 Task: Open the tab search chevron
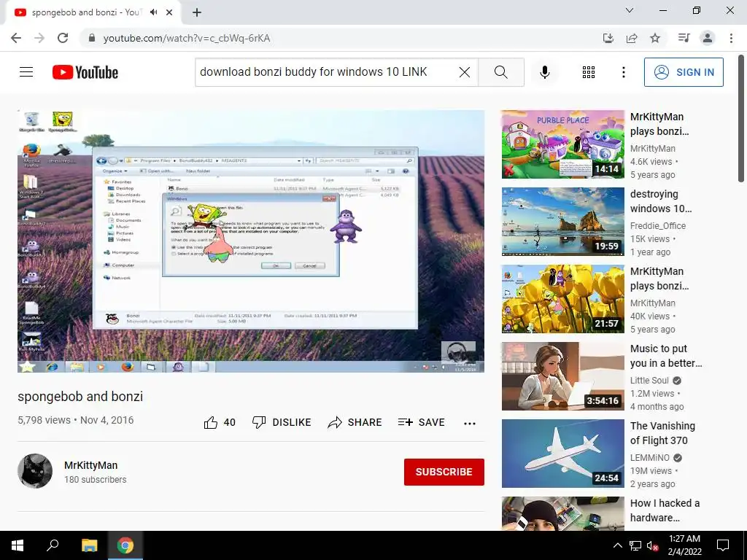pos(630,10)
